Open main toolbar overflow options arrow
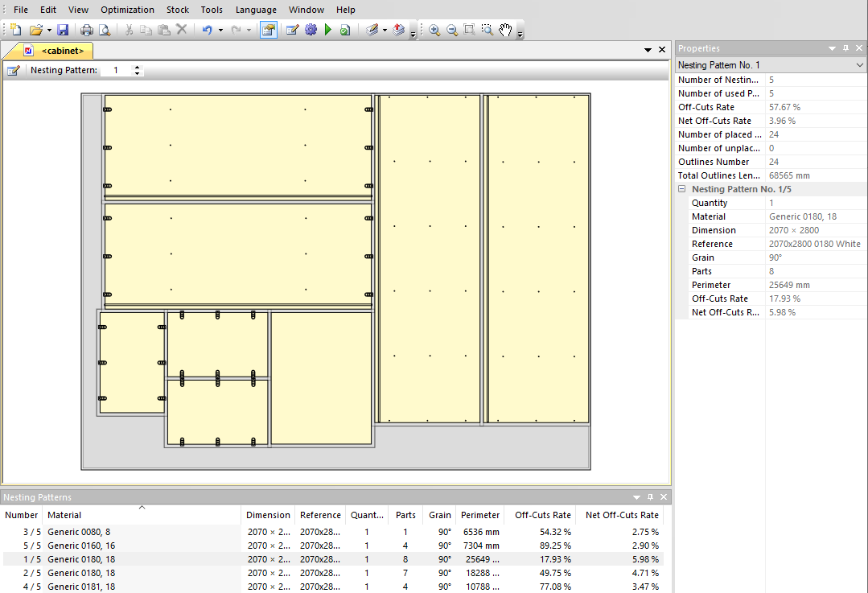Image resolution: width=868 pixels, height=593 pixels. 413,35
